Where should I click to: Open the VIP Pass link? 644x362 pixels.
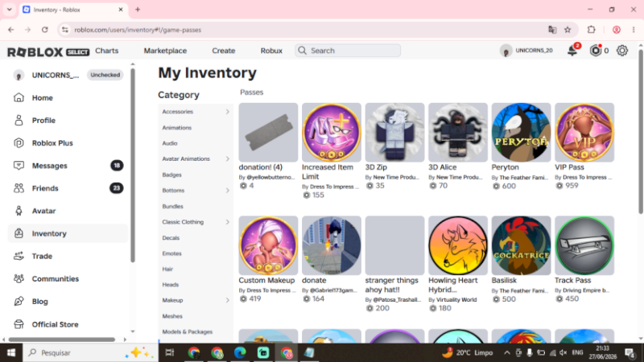coord(569,167)
